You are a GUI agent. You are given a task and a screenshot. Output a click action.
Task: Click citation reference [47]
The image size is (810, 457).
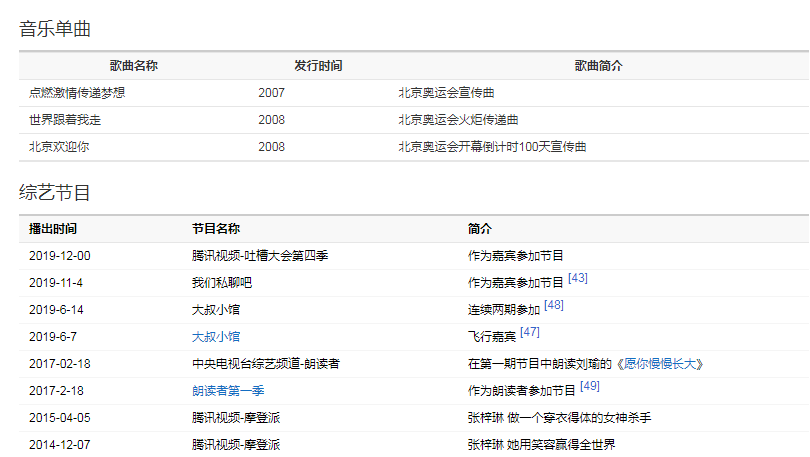coord(530,332)
